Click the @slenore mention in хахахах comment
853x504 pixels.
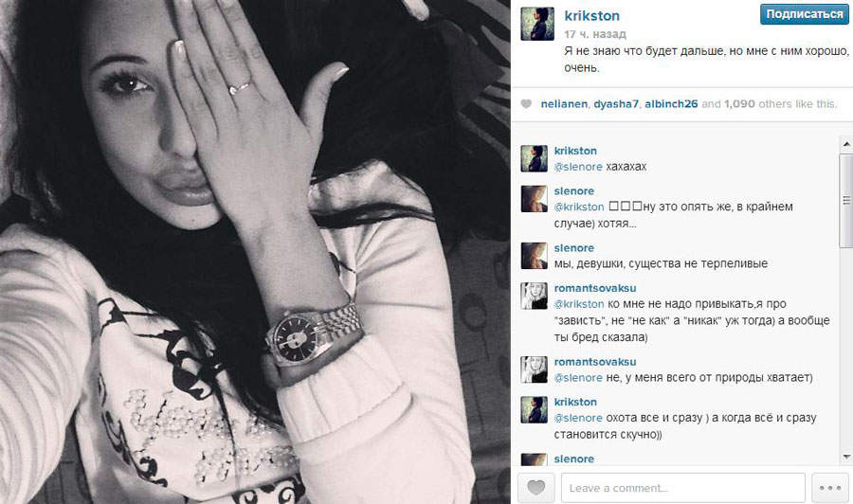578,167
